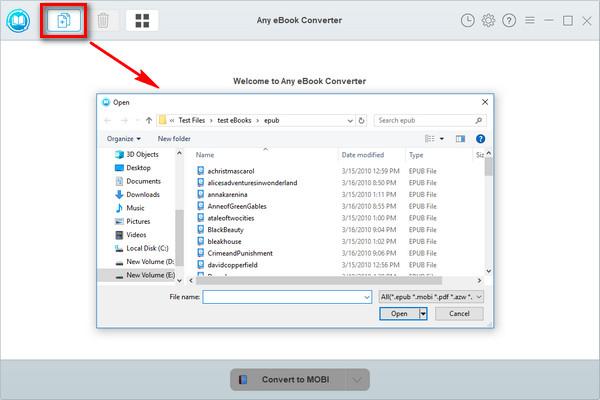Click the Open button
This screenshot has width=600, height=400.
(399, 313)
